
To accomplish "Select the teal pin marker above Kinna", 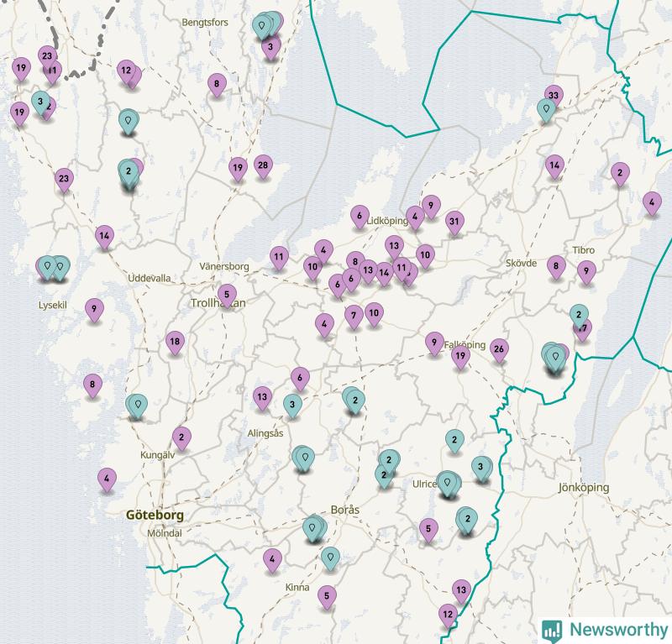I will [x=330, y=558].
